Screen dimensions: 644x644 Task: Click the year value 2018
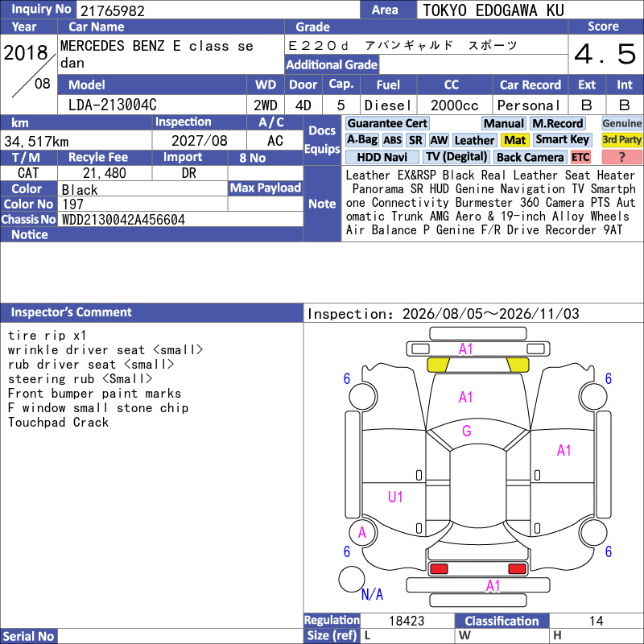[26, 52]
